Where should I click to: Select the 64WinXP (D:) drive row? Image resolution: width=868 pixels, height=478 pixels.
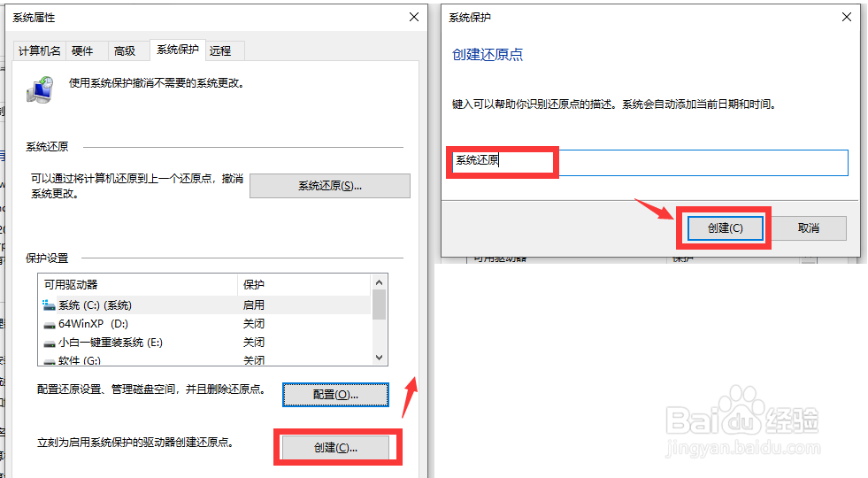(x=204, y=323)
